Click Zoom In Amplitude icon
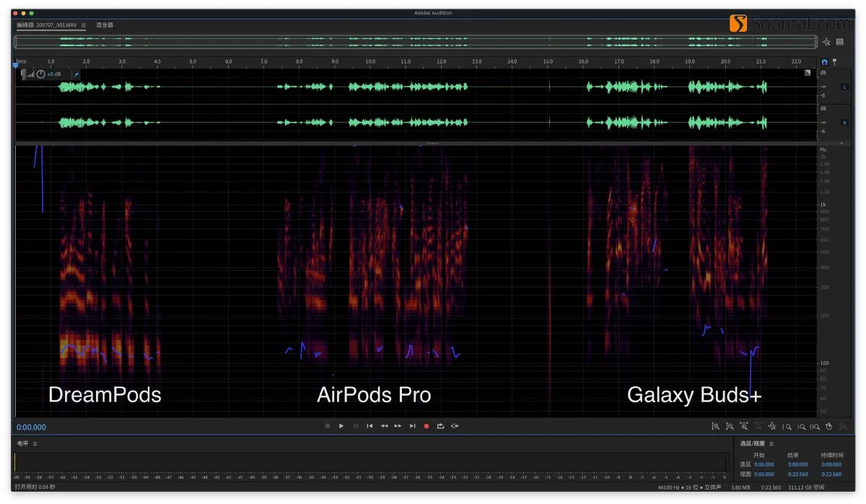The width and height of the screenshot is (866, 504). click(716, 426)
